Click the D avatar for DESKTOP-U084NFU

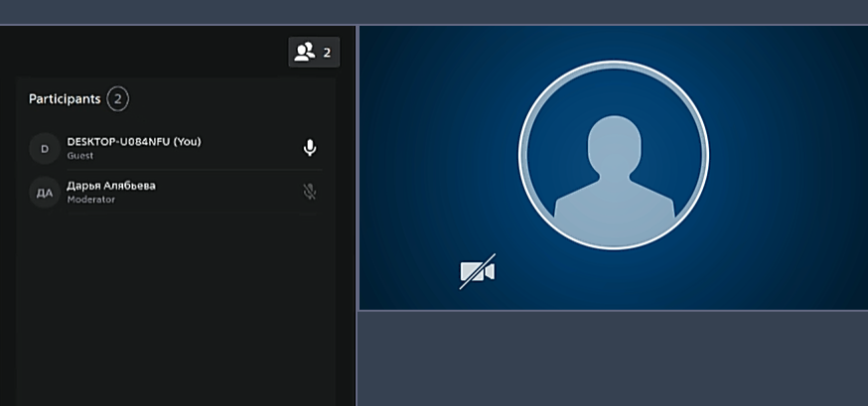(44, 149)
